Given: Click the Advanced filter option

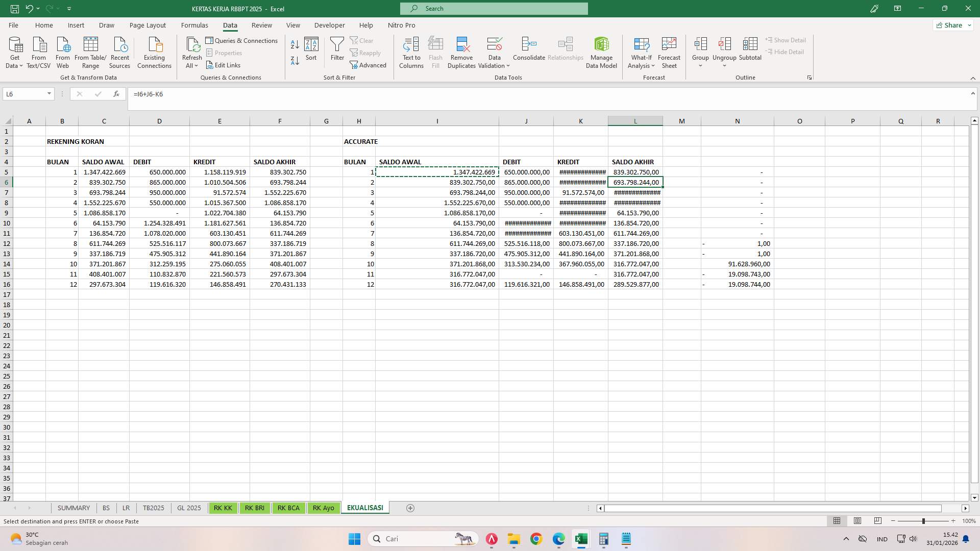Looking at the screenshot, I should point(369,65).
